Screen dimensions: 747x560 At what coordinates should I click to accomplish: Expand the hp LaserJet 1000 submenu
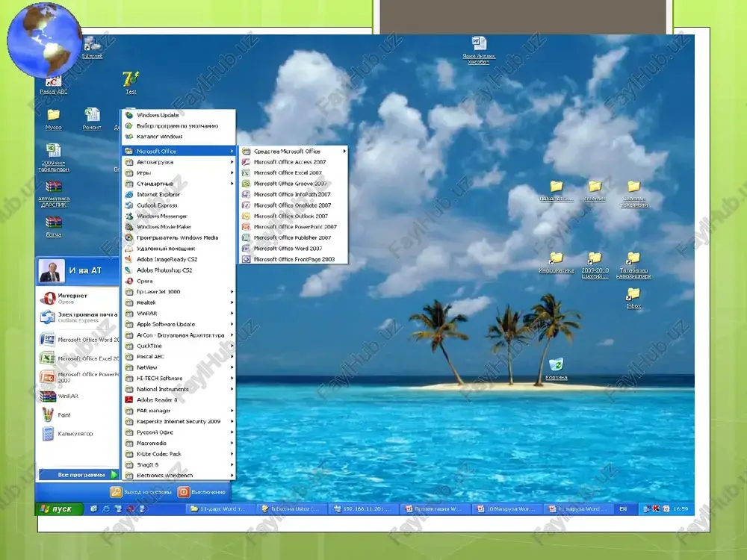coord(179,292)
